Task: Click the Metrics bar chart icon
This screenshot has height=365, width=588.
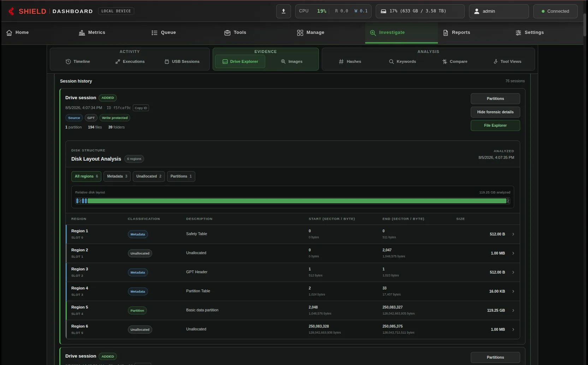Action: (x=82, y=32)
